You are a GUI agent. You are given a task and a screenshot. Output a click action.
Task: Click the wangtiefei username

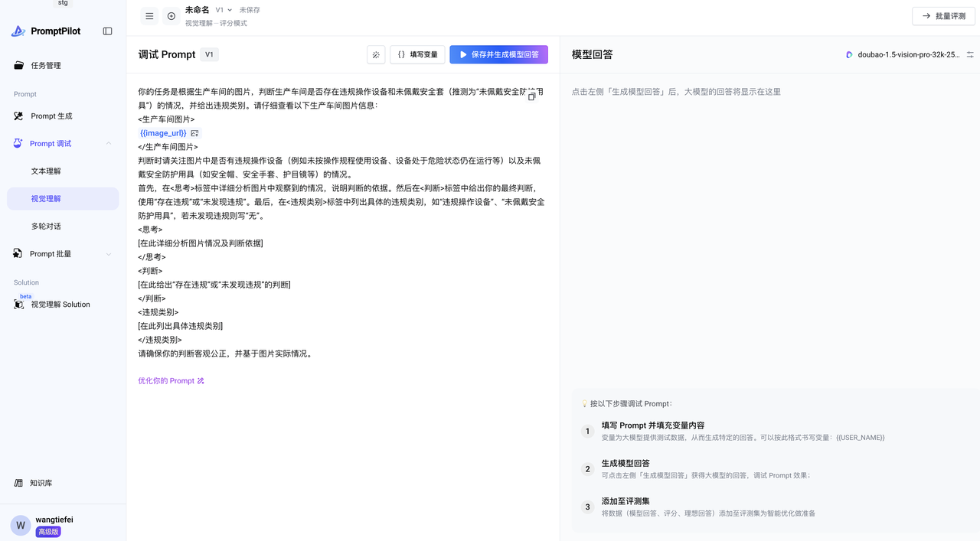(x=54, y=520)
